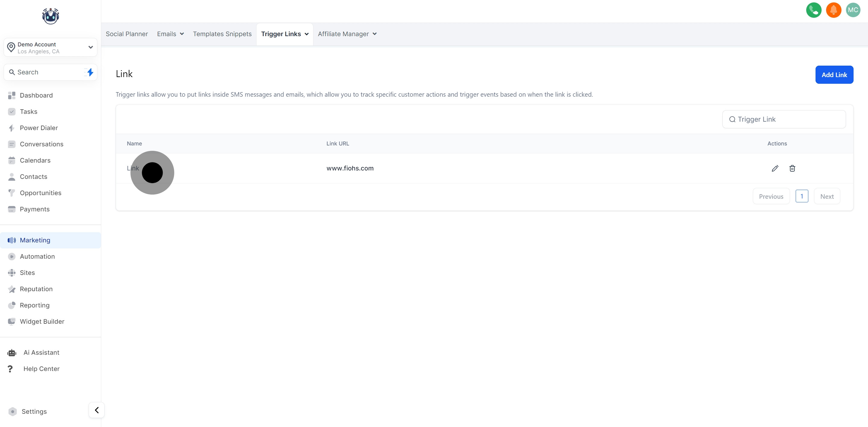The image size is (868, 427).
Task: Click the green phone dialer icon
Action: pyautogui.click(x=813, y=10)
